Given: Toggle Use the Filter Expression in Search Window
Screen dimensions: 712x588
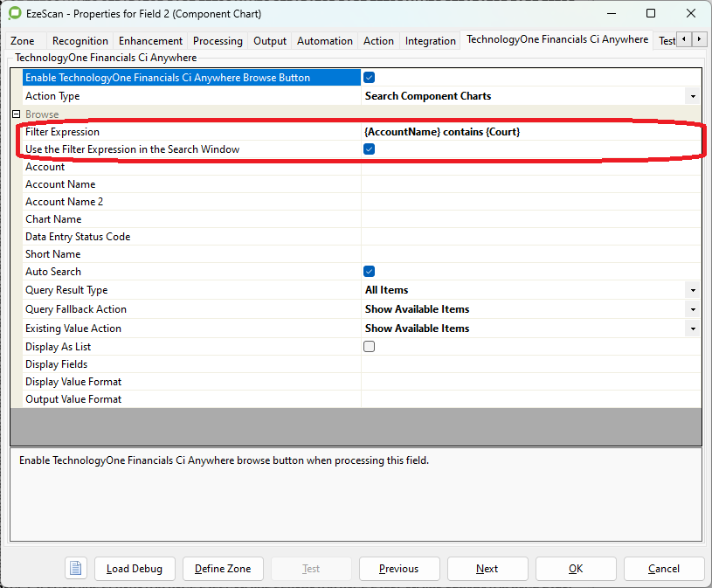Looking at the screenshot, I should pos(370,149).
